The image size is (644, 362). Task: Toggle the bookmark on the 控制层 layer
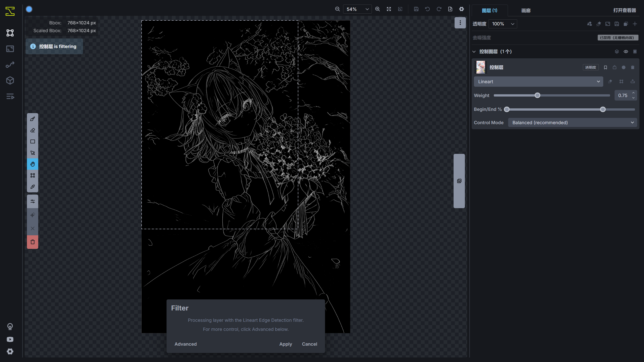click(605, 67)
